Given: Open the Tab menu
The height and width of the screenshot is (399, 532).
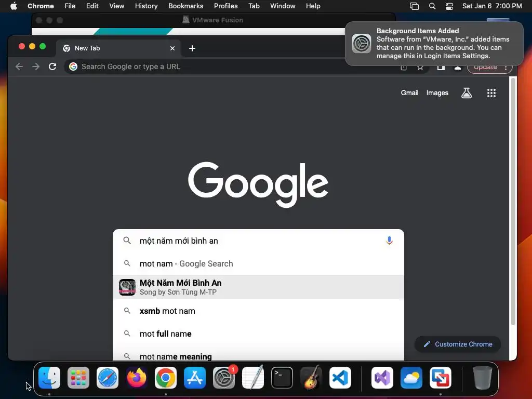Looking at the screenshot, I should click(x=254, y=6).
